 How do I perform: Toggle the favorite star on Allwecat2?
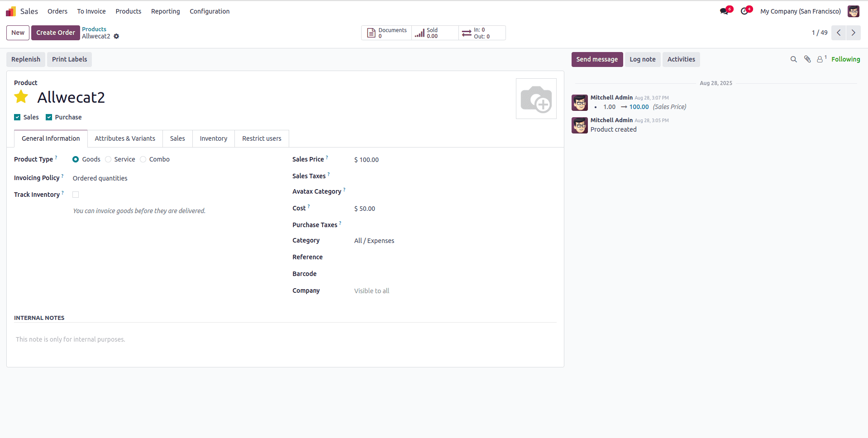tap(21, 97)
